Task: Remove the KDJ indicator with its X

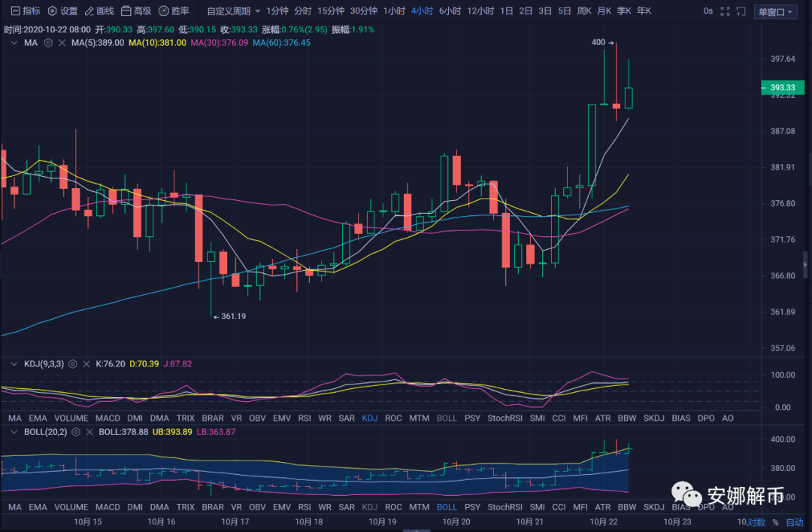Action: pyautogui.click(x=86, y=364)
